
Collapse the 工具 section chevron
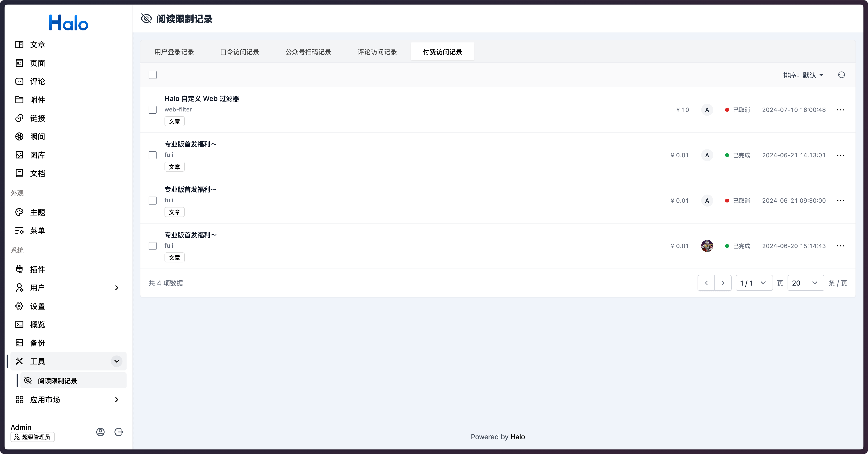(117, 361)
